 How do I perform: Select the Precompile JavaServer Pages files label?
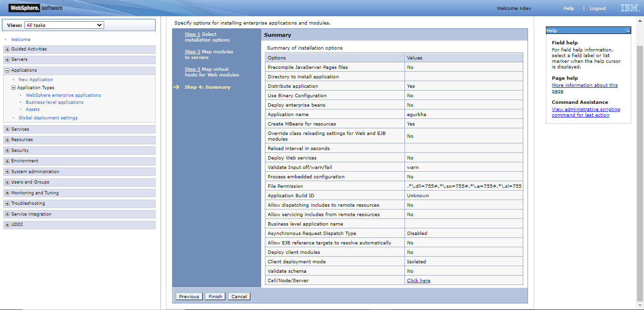point(308,67)
